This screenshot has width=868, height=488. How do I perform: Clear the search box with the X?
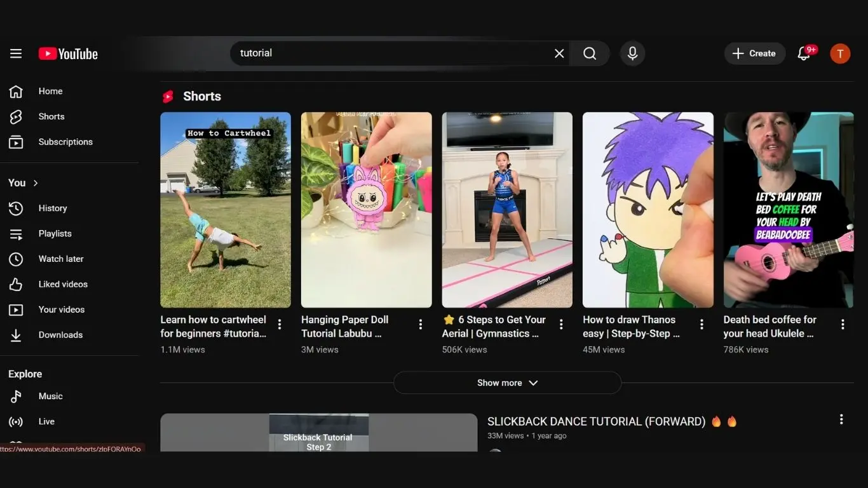point(559,53)
